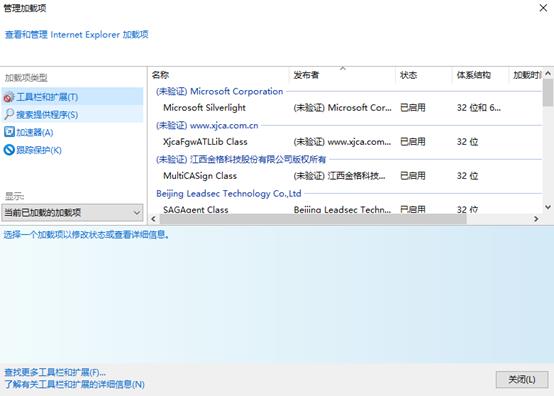Click vertical scrollbar down arrow
The image size is (554, 396).
(548, 207)
